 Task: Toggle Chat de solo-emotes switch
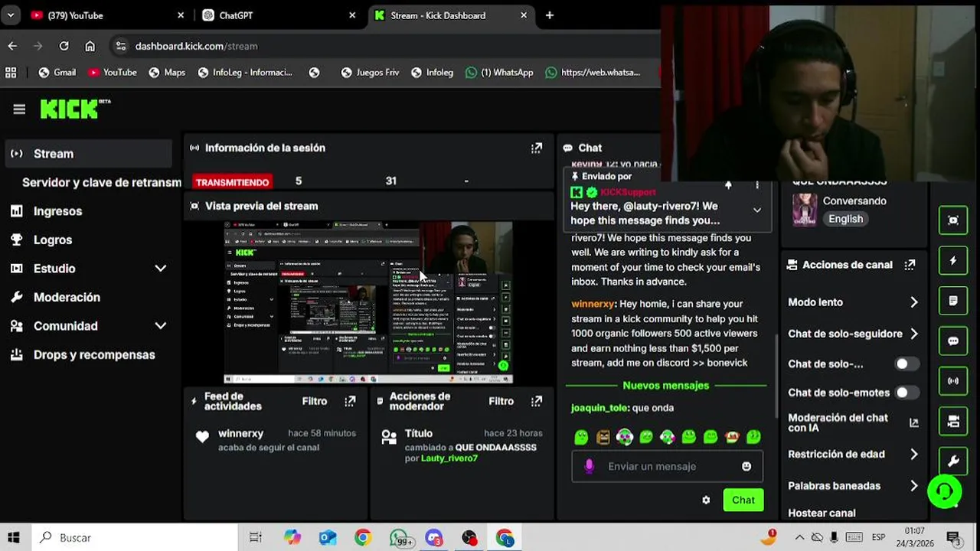907,393
